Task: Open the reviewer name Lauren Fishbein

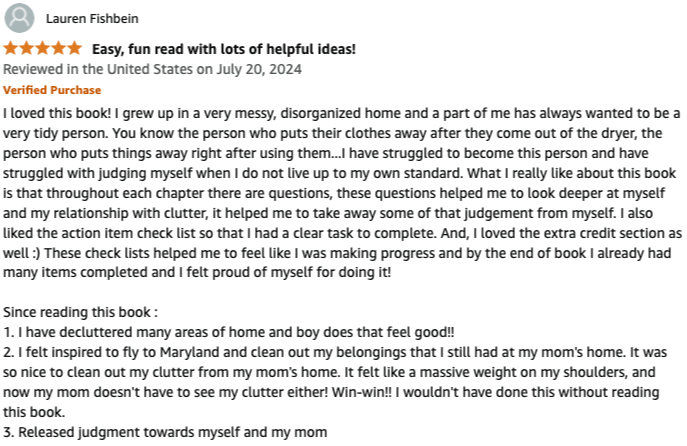Action: 92,19
